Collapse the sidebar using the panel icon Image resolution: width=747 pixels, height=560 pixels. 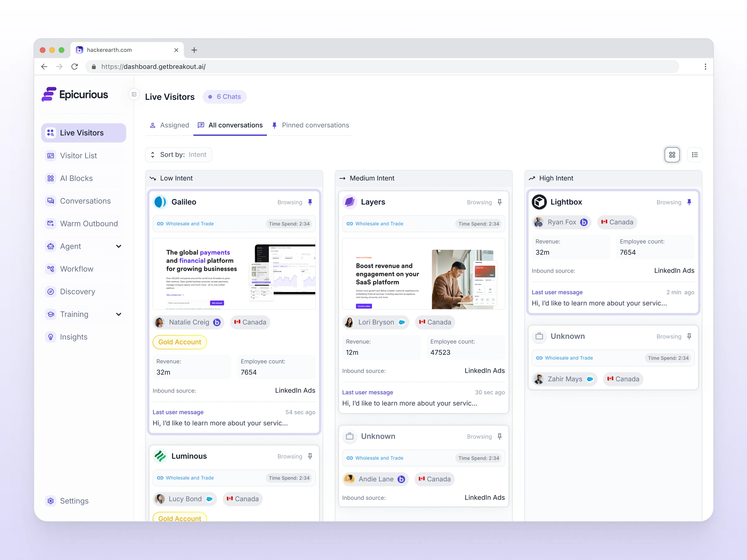(x=134, y=94)
